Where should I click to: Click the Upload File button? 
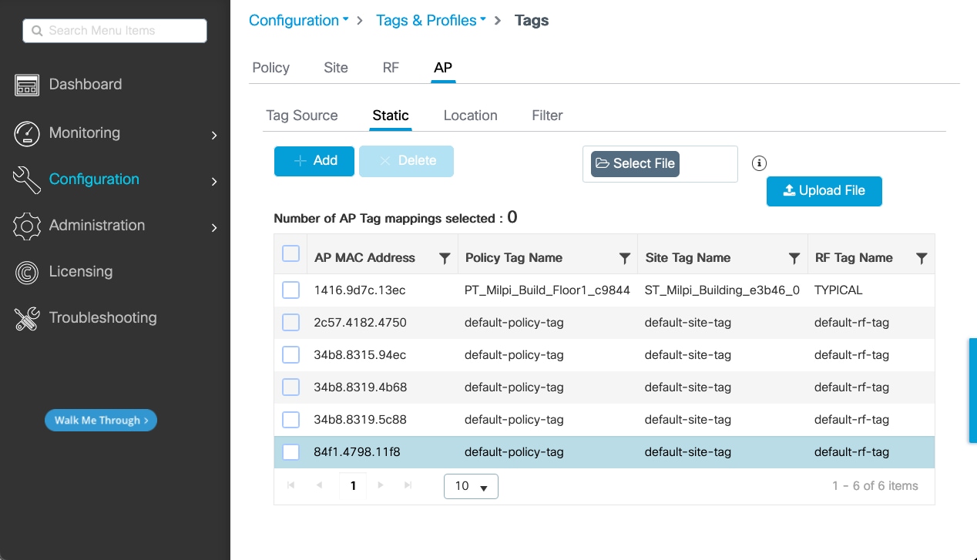tap(824, 191)
